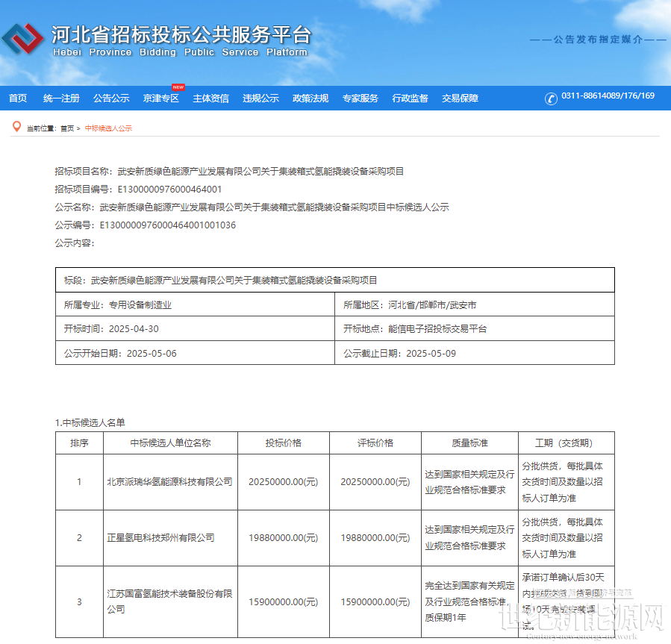Image resolution: width=671 pixels, height=644 pixels.
Task: Click the 公示名称 line
Action: tap(252, 207)
